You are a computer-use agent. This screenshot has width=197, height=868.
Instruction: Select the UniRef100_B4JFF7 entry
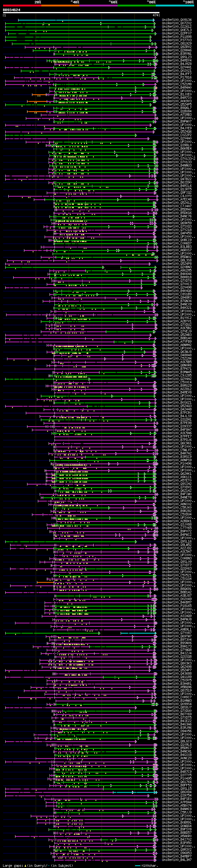pyautogui.click(x=177, y=74)
